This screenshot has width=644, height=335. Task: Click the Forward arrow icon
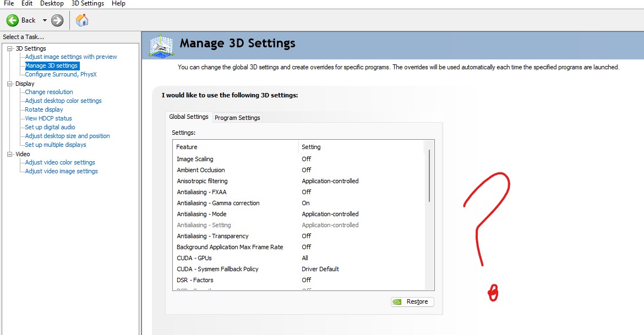pos(57,20)
